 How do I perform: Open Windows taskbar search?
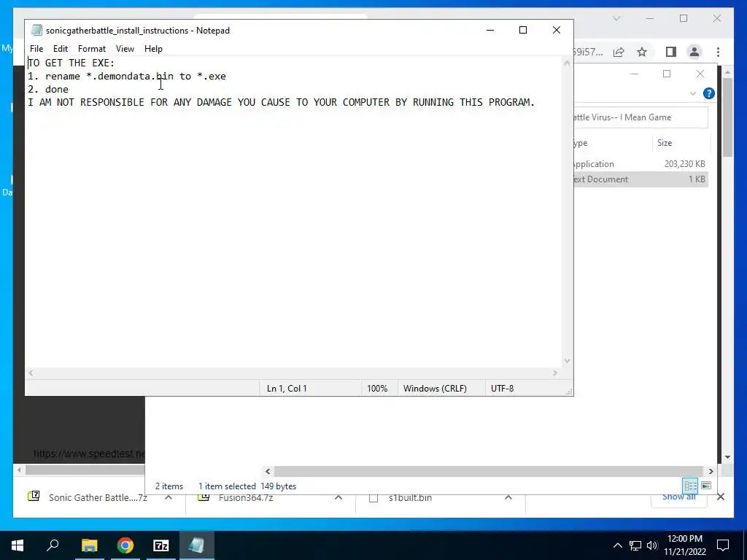(x=53, y=545)
